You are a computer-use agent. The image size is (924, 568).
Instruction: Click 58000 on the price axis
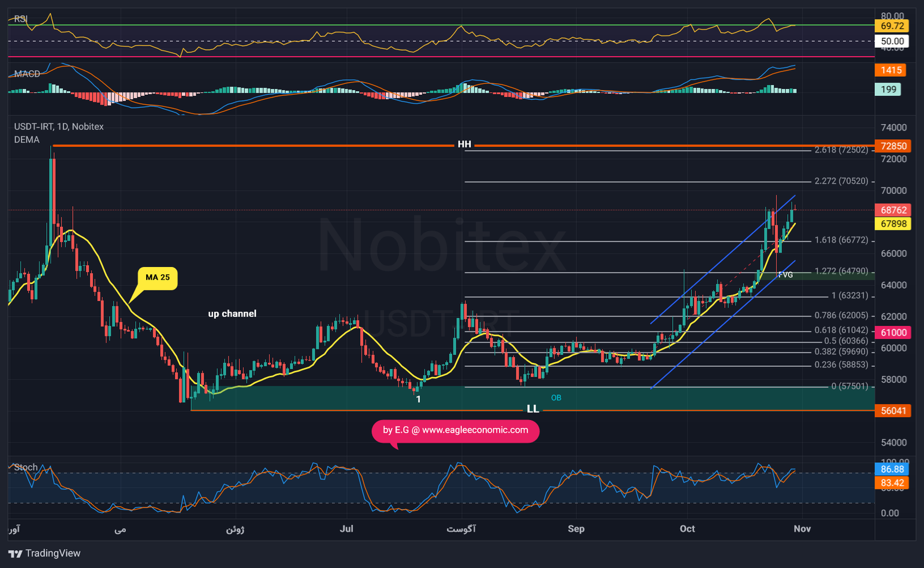click(893, 380)
